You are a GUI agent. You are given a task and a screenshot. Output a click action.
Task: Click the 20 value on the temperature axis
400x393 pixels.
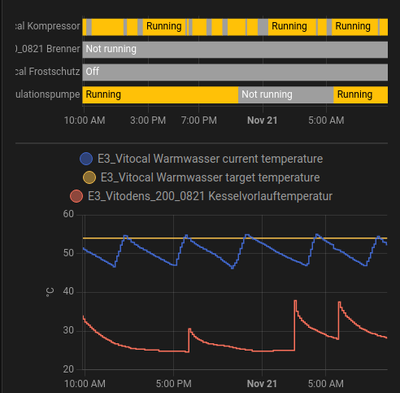point(68,369)
